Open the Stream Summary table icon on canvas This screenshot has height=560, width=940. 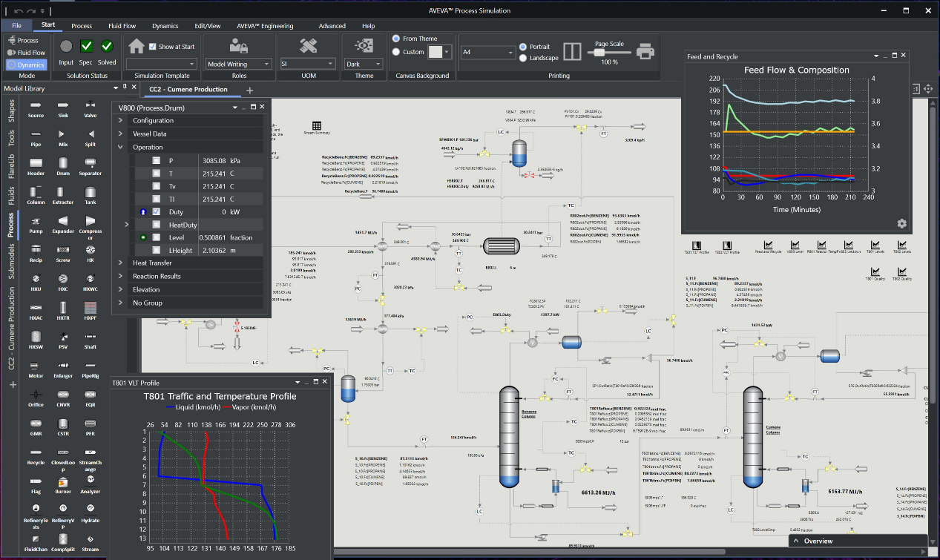coord(317,125)
